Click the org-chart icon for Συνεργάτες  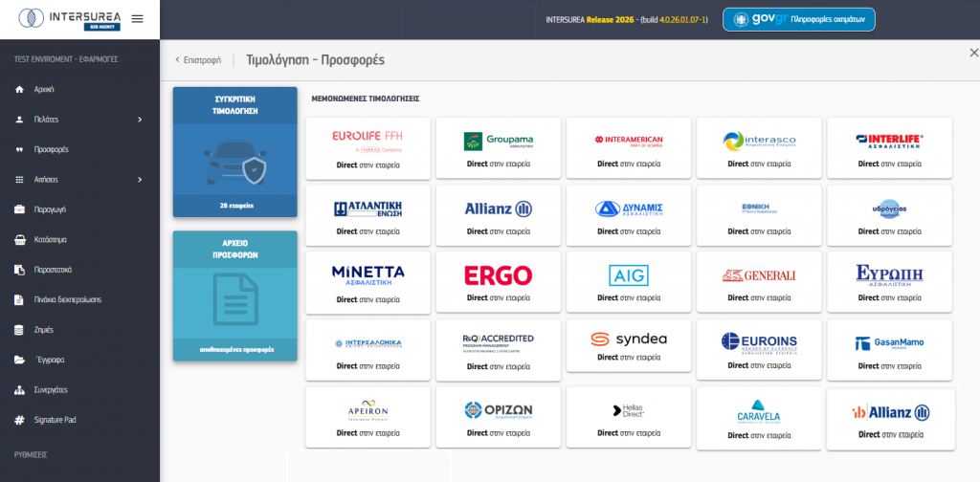coord(19,390)
